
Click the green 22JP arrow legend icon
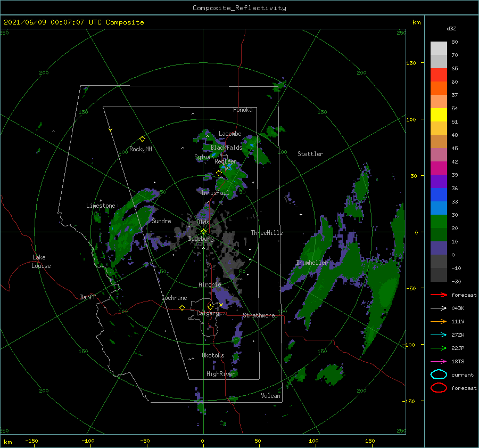click(x=439, y=348)
